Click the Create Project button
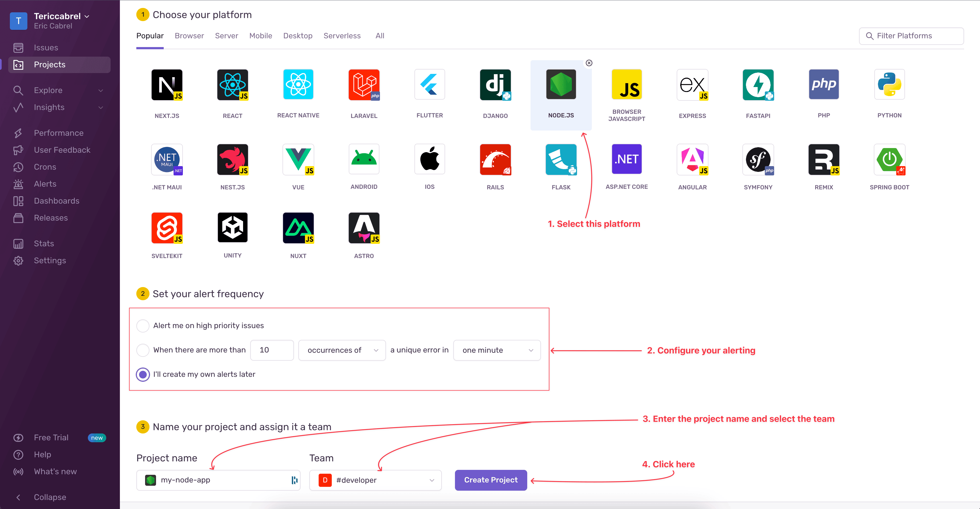This screenshot has height=509, width=980. (490, 480)
